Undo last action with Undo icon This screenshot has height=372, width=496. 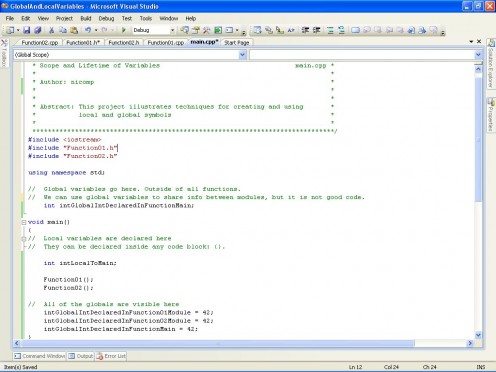88,30
